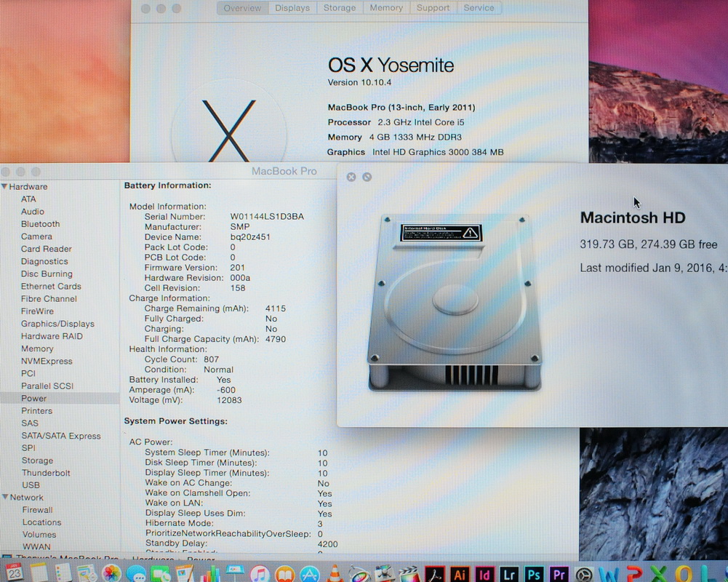Select USB in the sidebar
The height and width of the screenshot is (582, 728).
[31, 485]
